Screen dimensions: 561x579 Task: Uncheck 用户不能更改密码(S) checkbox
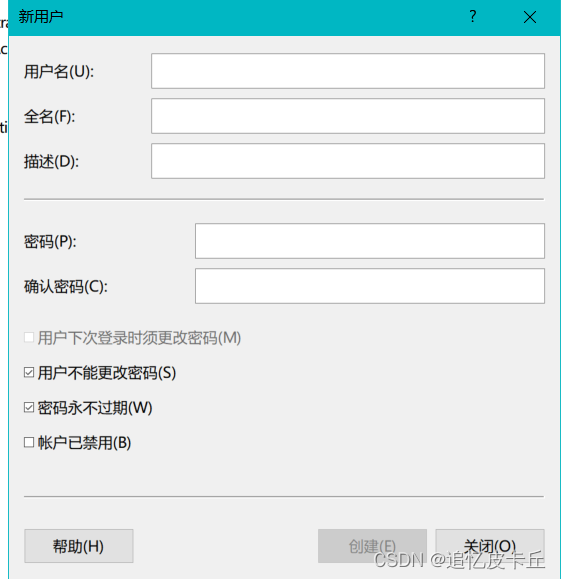(29, 373)
